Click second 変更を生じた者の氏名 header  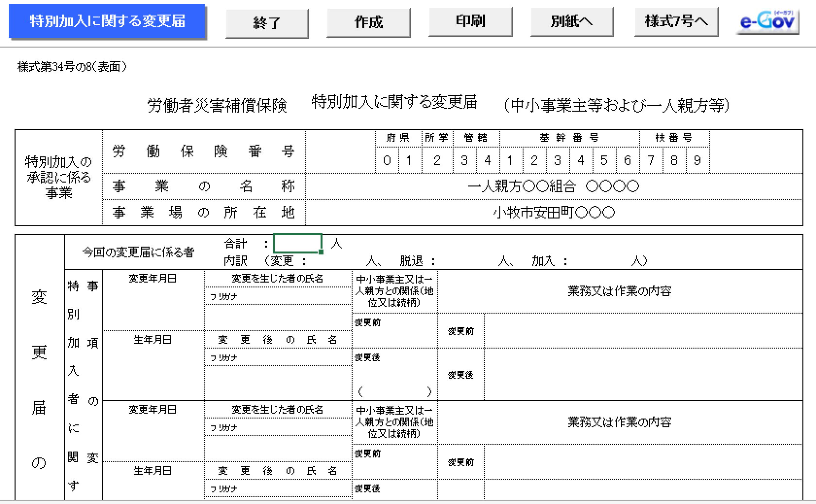pos(278,410)
